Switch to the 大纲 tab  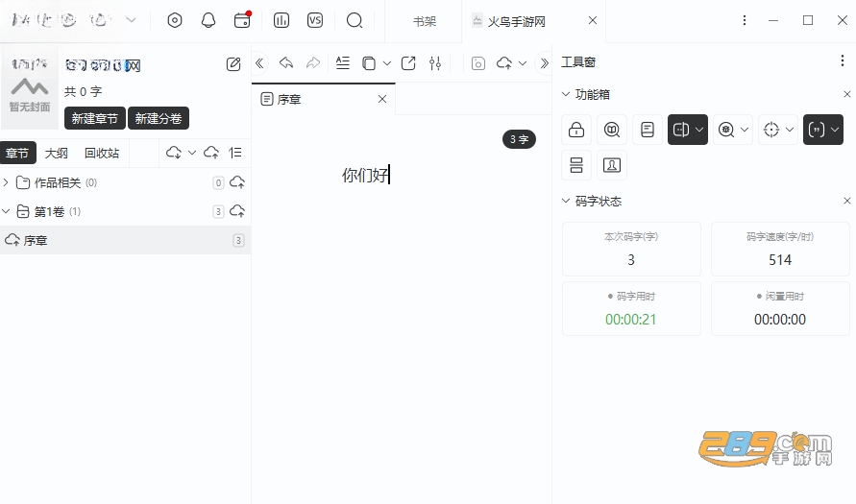click(57, 154)
